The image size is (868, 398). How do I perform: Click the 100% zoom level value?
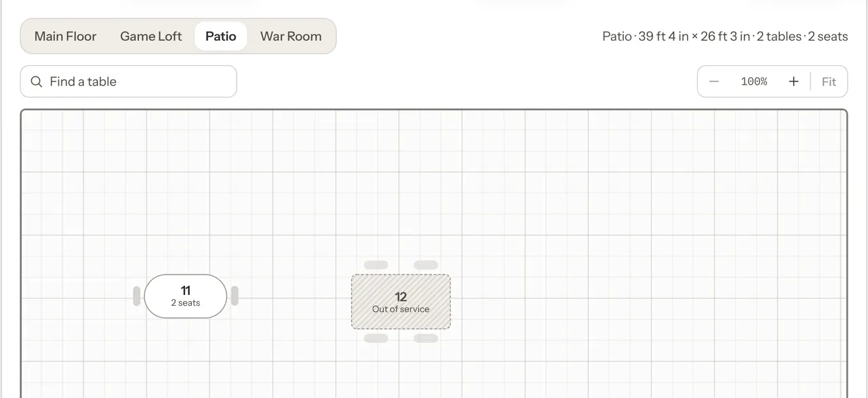754,81
